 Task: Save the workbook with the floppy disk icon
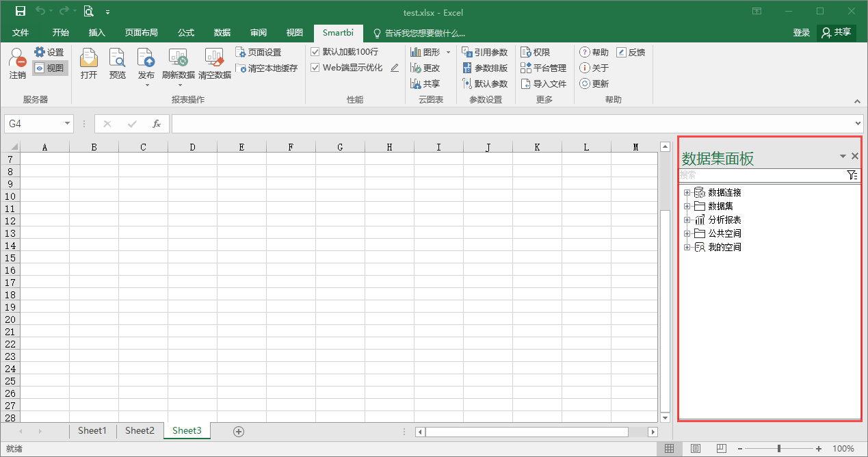[x=21, y=11]
